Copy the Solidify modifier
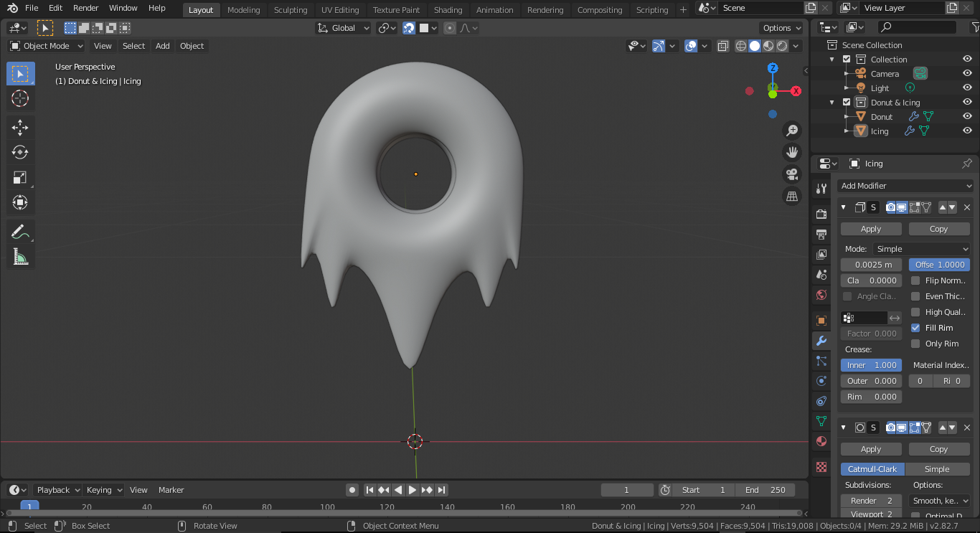 939,229
